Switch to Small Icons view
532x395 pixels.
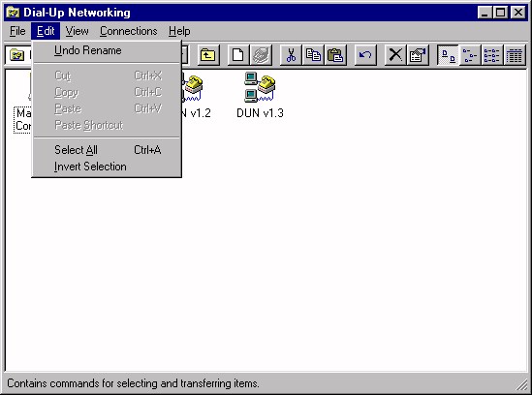click(470, 55)
